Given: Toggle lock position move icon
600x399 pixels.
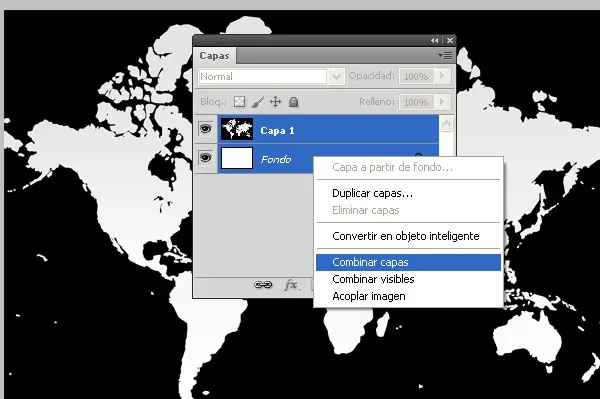Looking at the screenshot, I should (276, 102).
